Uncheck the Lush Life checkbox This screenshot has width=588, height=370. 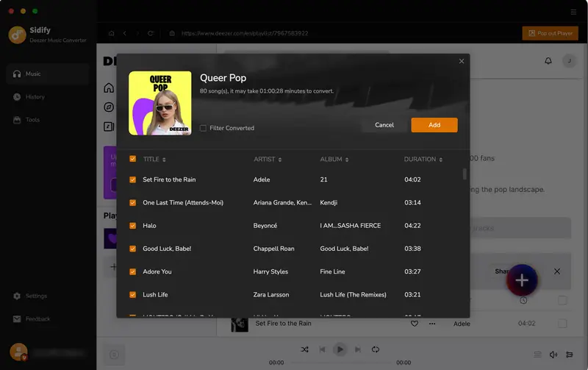[133, 294]
